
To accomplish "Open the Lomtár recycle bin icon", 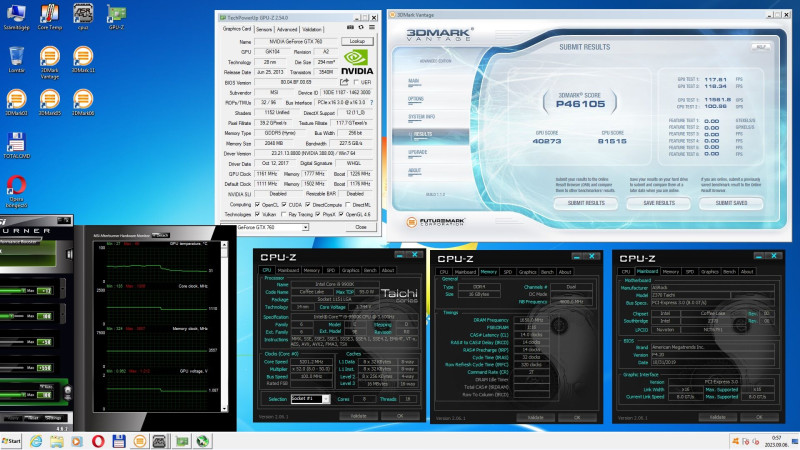I will point(16,60).
